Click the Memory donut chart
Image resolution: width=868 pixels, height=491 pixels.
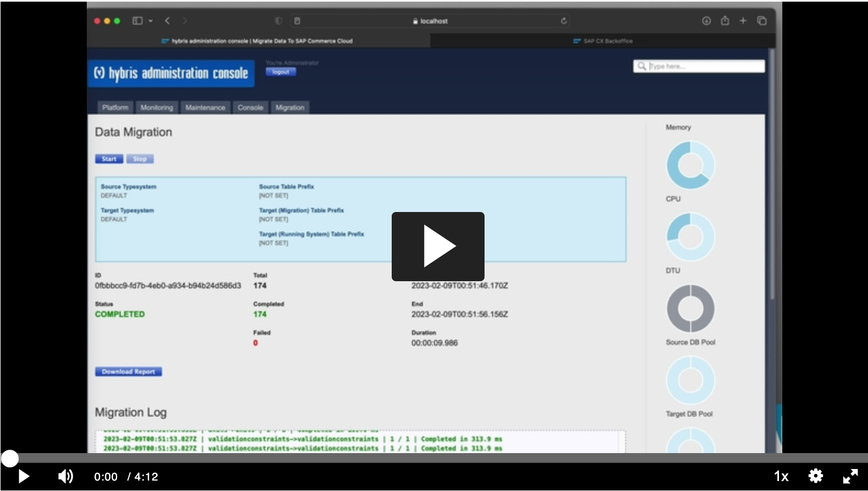(691, 165)
